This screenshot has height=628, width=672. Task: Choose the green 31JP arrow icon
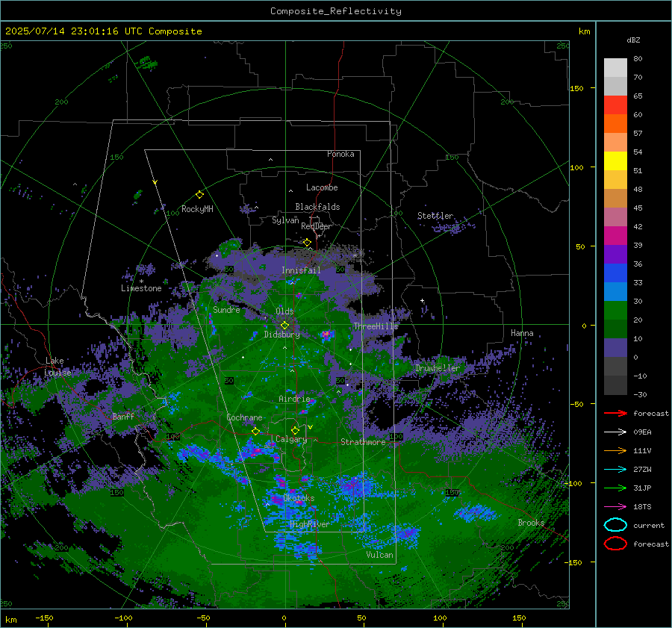pyautogui.click(x=615, y=488)
